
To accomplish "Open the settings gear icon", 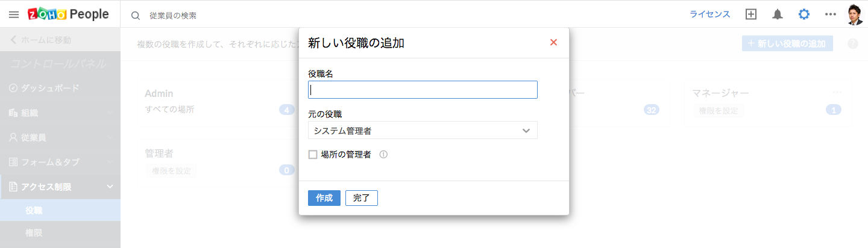I will point(804,14).
